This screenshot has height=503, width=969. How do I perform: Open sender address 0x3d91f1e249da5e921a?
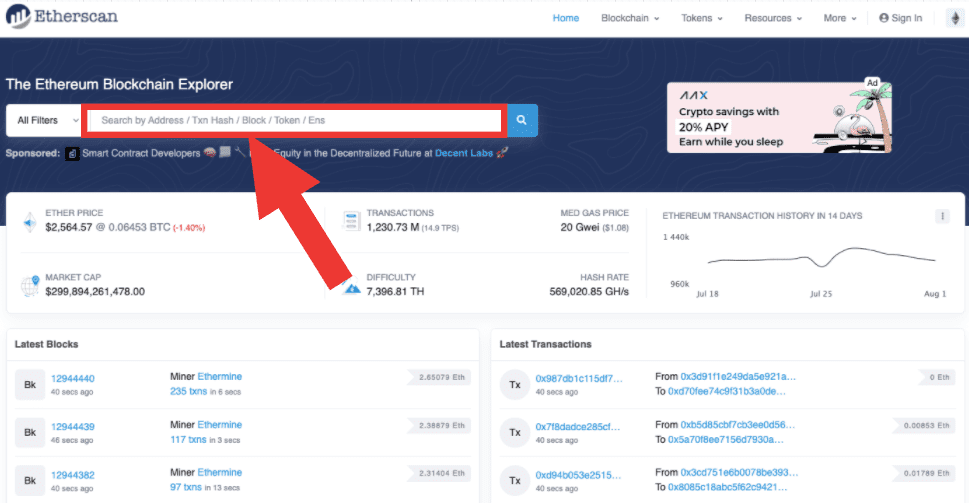[738, 376]
